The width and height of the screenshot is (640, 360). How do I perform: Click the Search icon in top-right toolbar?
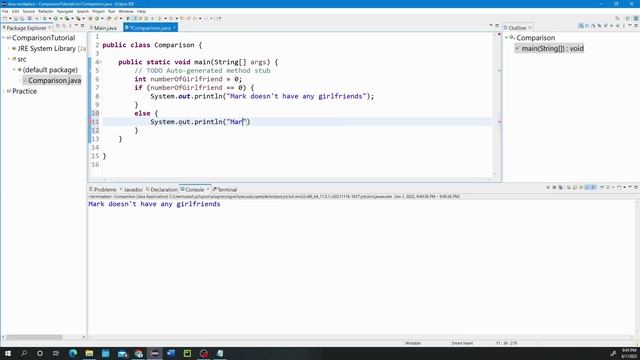coord(617,18)
